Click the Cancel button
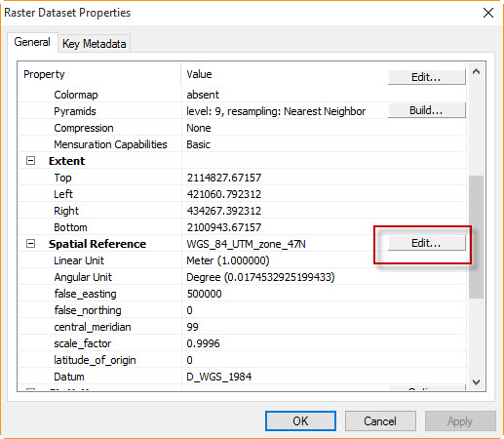Image resolution: width=504 pixels, height=439 pixels. point(380,421)
